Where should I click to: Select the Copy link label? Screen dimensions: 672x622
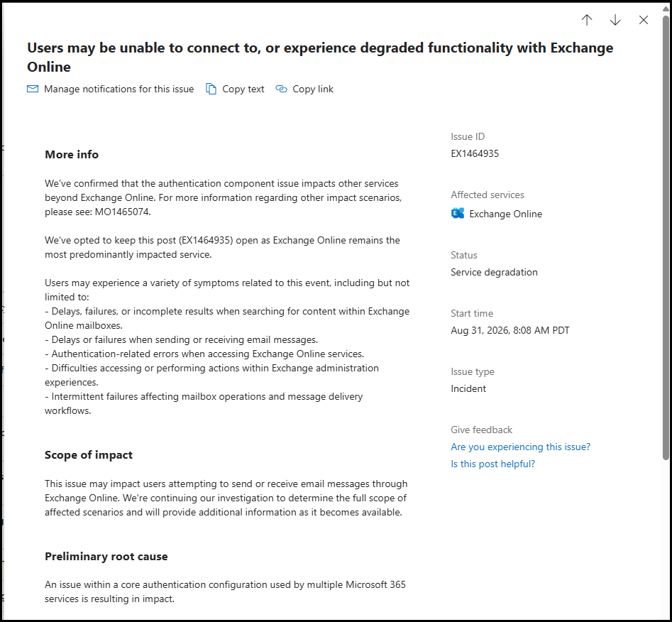(x=313, y=89)
